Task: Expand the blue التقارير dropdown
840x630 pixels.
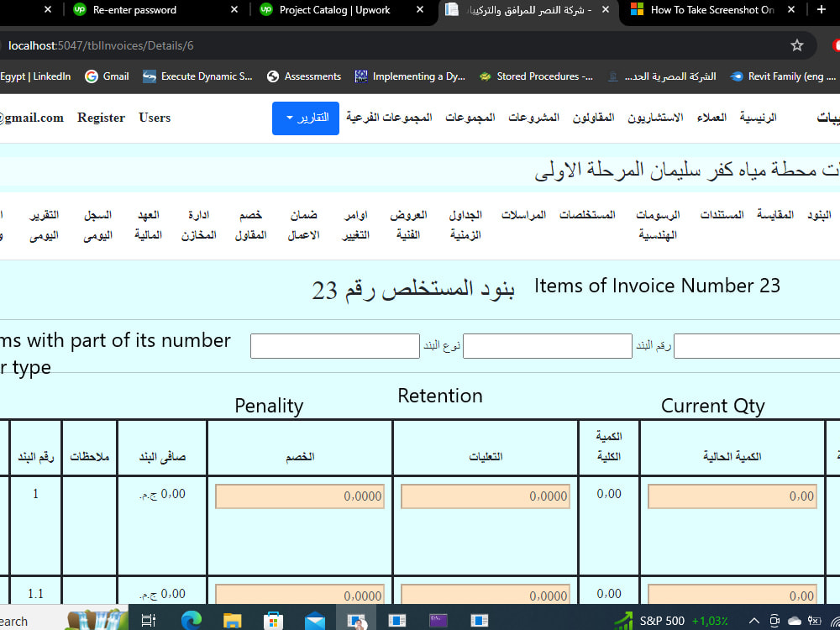Action: (306, 118)
